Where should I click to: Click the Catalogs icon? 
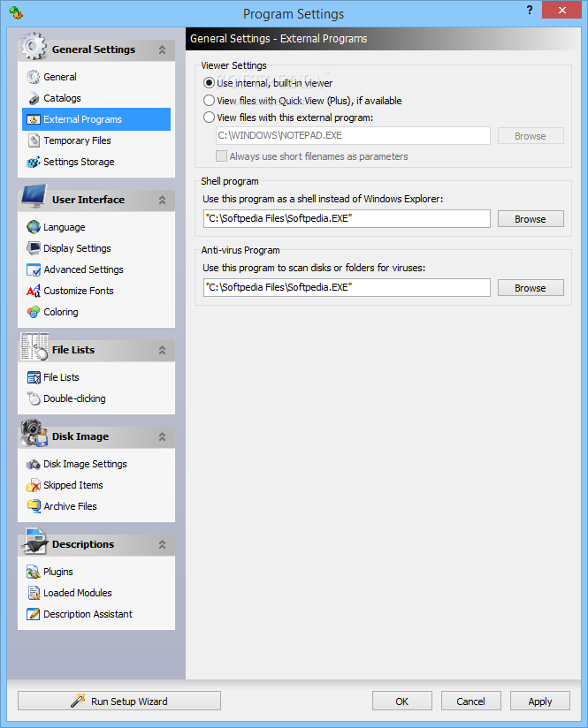[33, 98]
